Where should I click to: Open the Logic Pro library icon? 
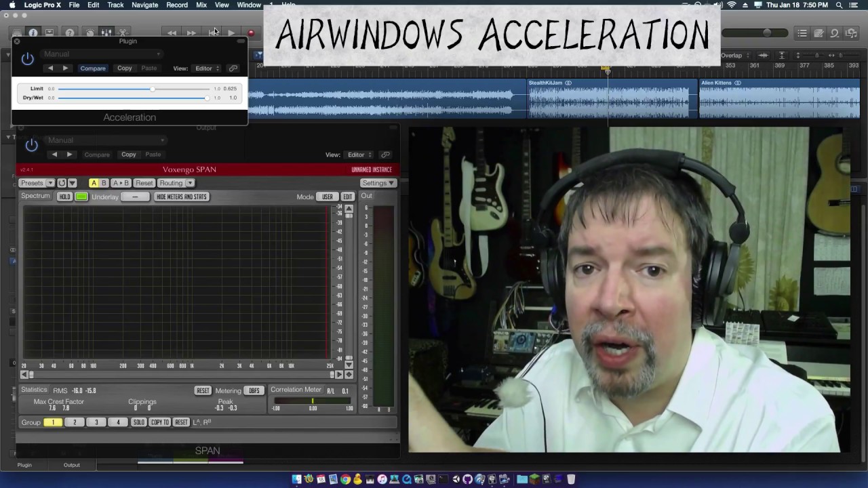[x=16, y=33]
